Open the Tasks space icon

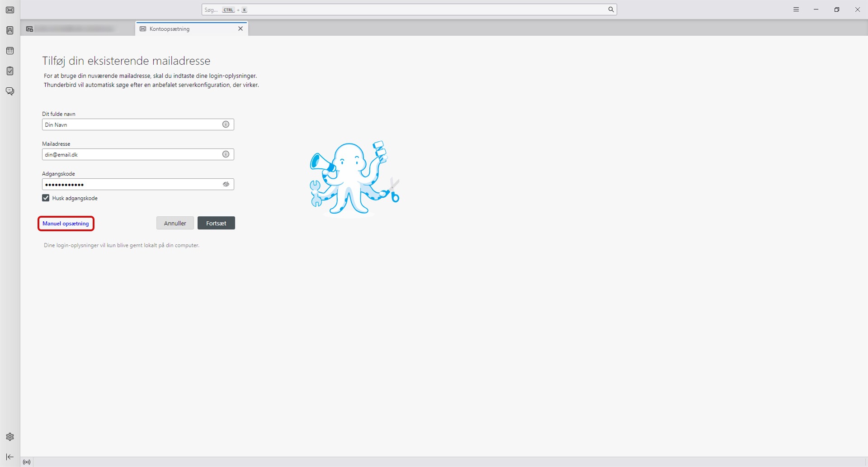point(10,71)
